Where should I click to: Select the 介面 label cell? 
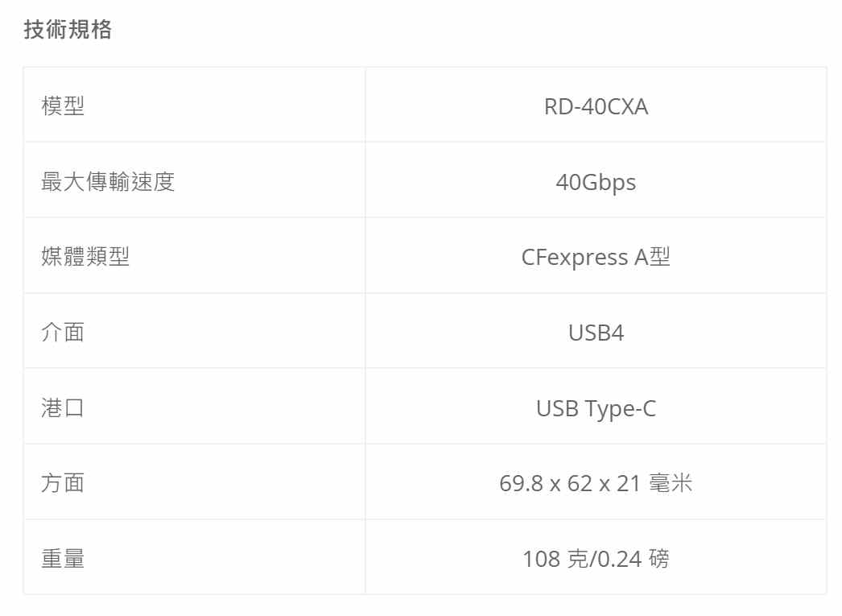pyautogui.click(x=194, y=332)
